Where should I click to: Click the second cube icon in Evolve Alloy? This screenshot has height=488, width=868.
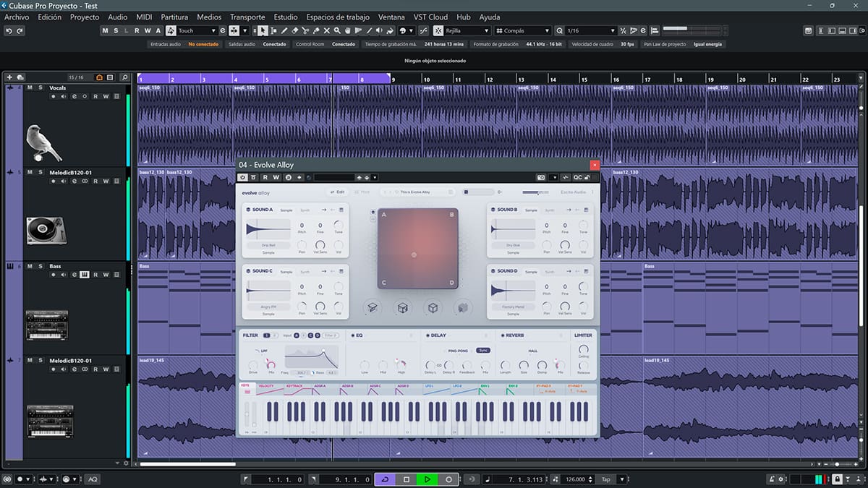coord(402,307)
